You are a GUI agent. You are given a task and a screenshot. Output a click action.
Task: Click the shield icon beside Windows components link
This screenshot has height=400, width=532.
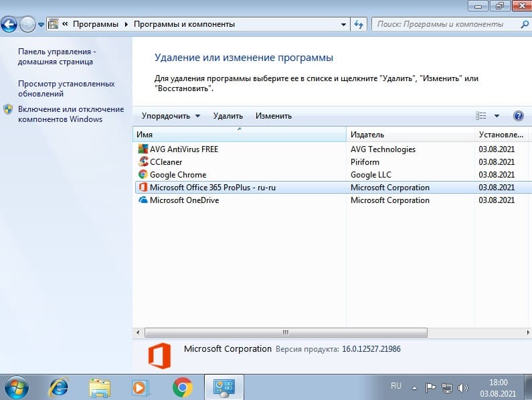8,109
